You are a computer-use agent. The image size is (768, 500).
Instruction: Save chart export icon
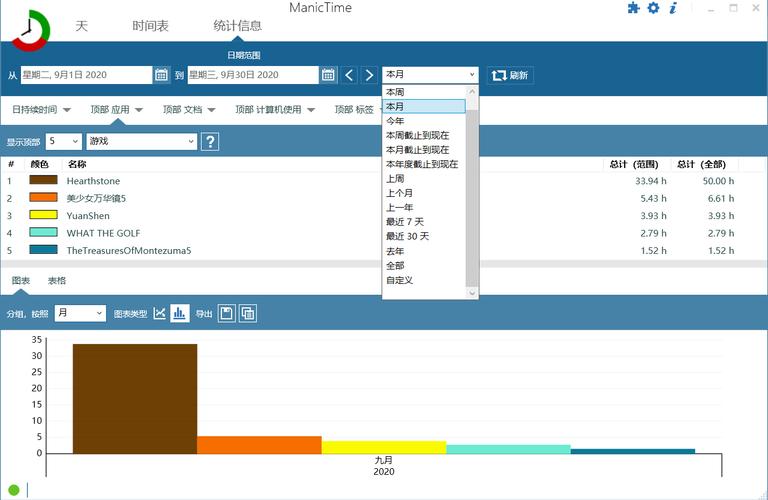point(226,313)
